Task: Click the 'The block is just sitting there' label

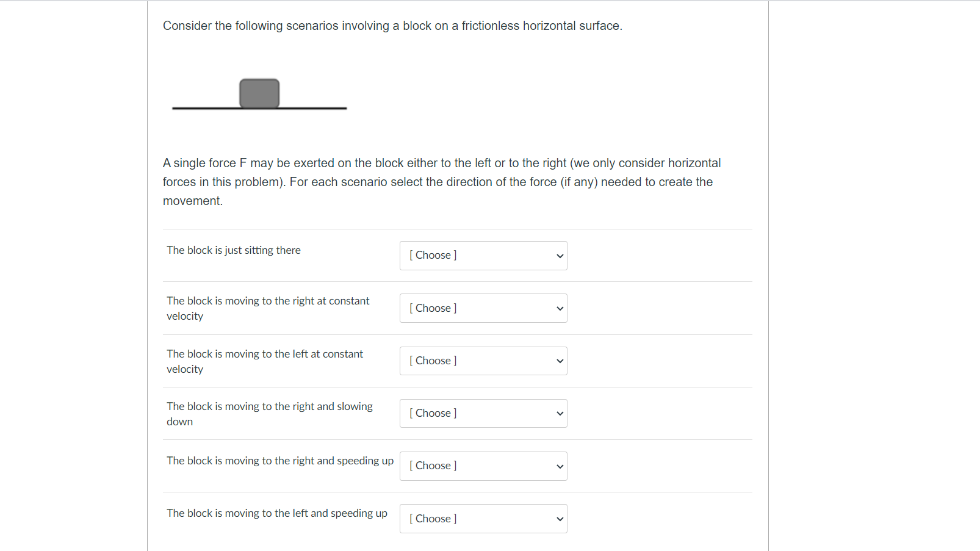Action: pos(234,250)
